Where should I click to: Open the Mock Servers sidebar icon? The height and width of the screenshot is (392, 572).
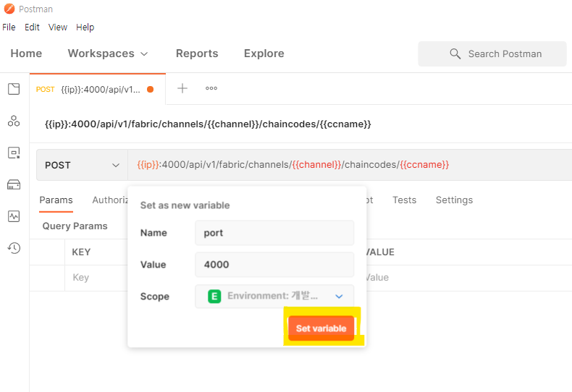click(x=14, y=184)
